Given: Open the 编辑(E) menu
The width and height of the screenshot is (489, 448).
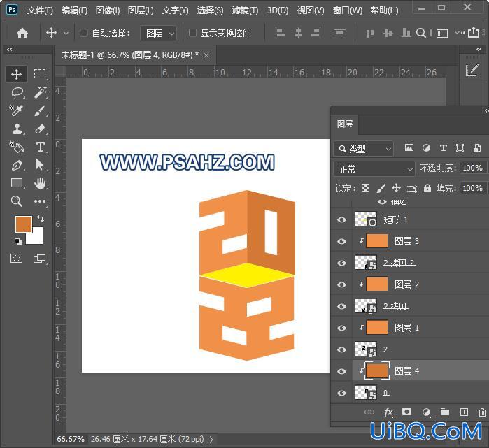Looking at the screenshot, I should [x=74, y=10].
